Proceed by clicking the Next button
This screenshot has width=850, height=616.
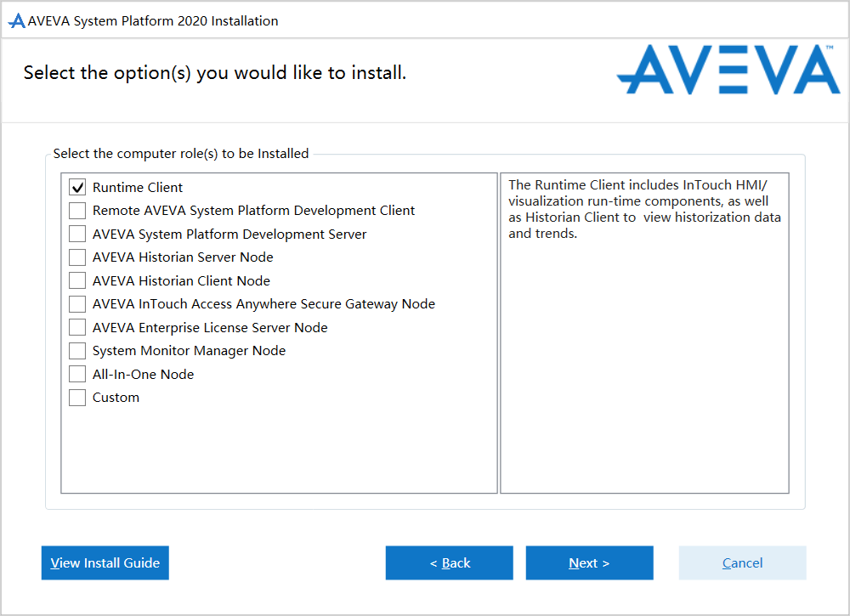tap(589, 562)
